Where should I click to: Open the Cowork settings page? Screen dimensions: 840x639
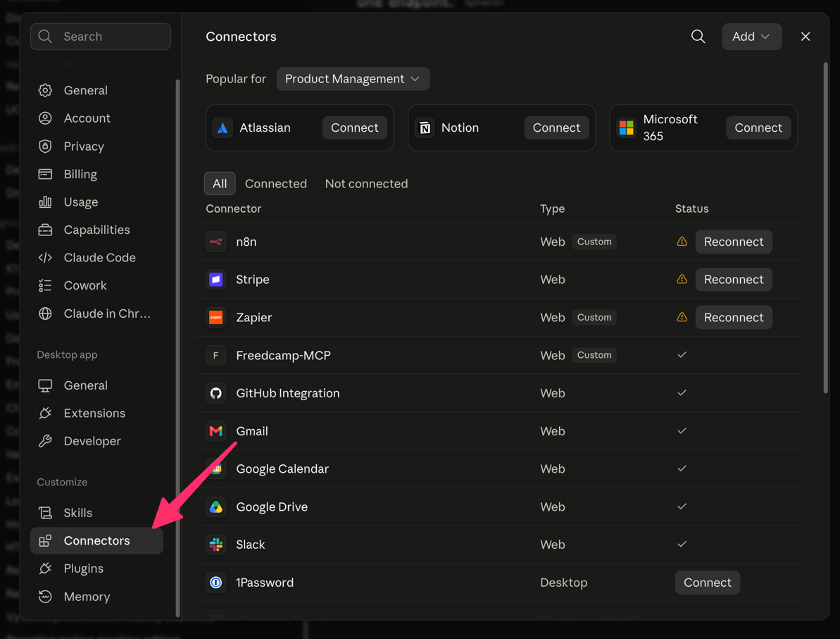click(96, 286)
